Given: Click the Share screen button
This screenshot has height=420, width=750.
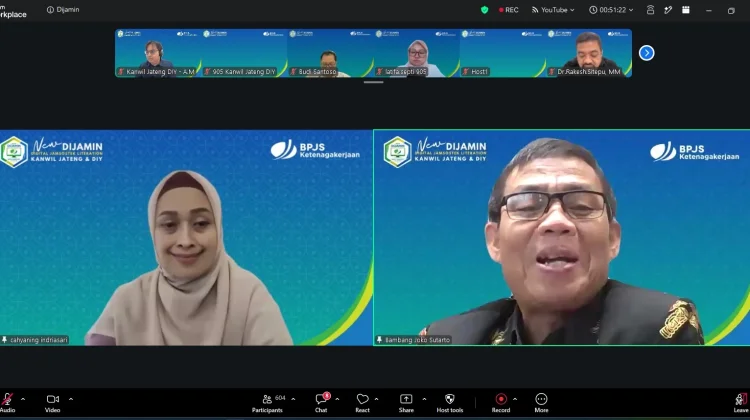Looking at the screenshot, I should tap(406, 403).
